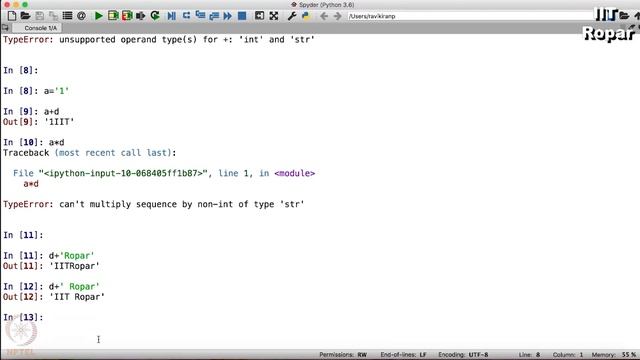The image size is (640, 360).
Task: Click Encoding UTF-8 status entry
Action: [x=463, y=355]
